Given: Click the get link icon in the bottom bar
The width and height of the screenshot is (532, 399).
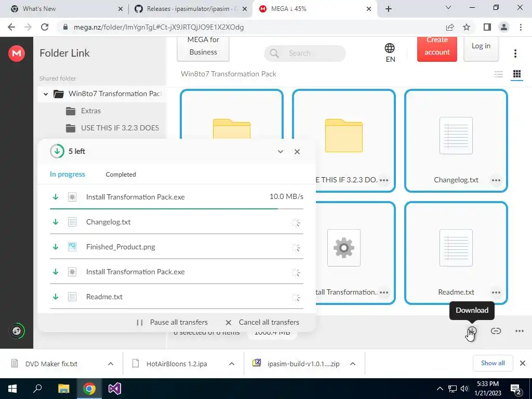Looking at the screenshot, I should point(496,331).
